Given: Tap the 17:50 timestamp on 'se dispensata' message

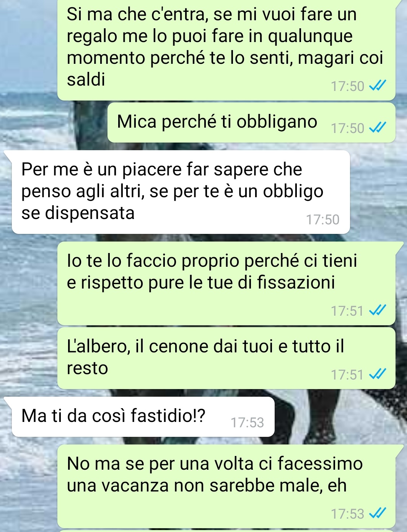Looking at the screenshot, I should tap(322, 220).
